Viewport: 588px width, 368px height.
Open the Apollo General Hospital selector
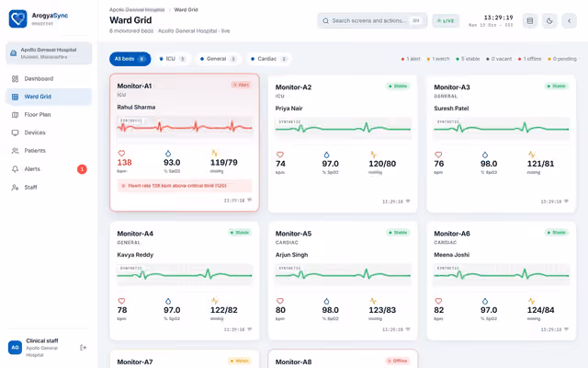pyautogui.click(x=49, y=53)
